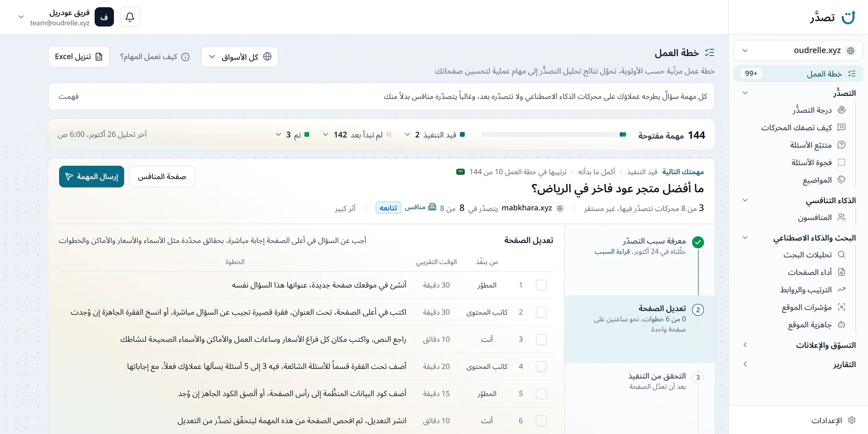Check step 3 راجع النص
This screenshot has width=868, height=434.
point(541,339)
